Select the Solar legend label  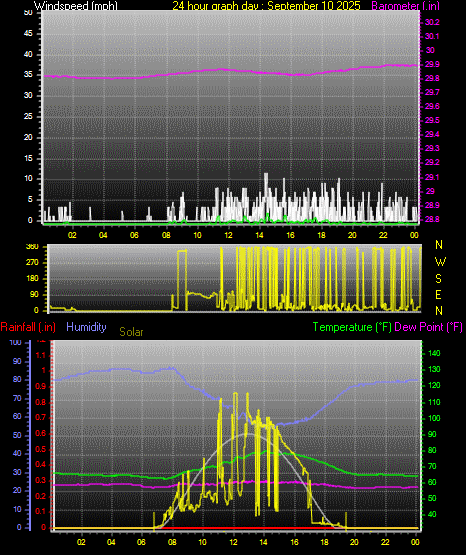click(x=131, y=332)
